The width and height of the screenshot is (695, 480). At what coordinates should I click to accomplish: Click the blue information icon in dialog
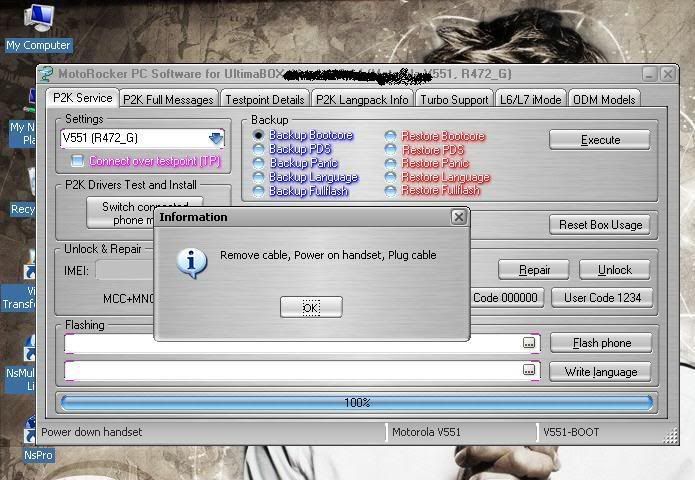tap(191, 263)
